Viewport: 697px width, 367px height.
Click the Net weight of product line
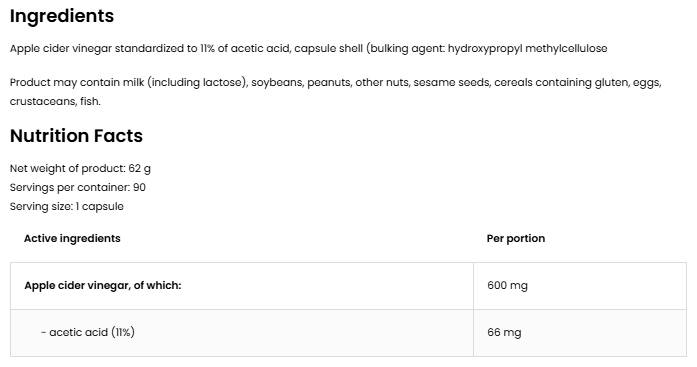tap(80, 168)
